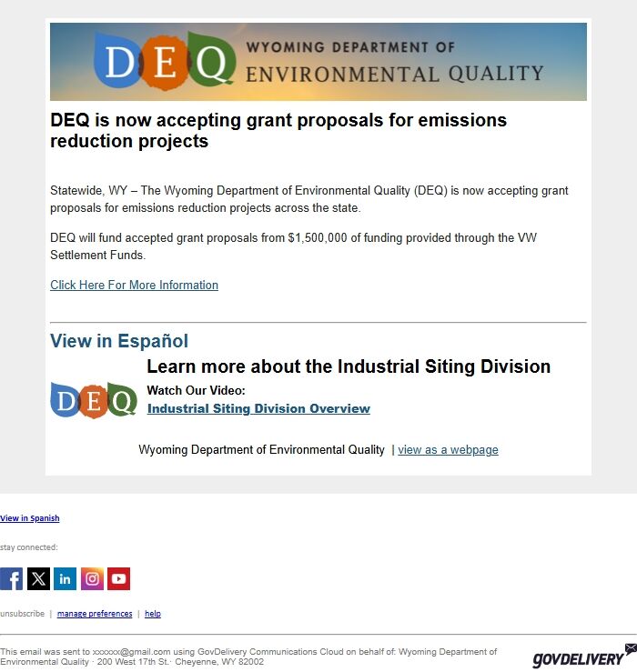
Task: Click the headline 'DEQ is now accepting grant proposals'
Action: coord(278,130)
